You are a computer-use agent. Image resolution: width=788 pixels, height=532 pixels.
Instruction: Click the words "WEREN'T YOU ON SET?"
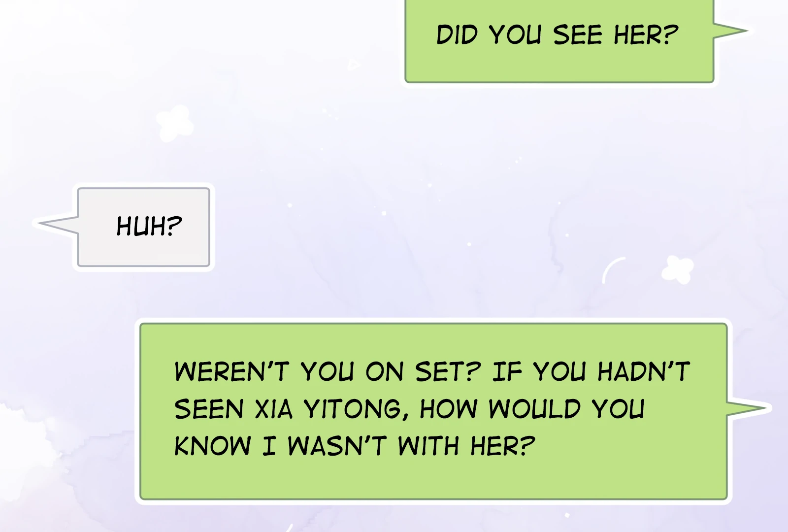coord(328,371)
